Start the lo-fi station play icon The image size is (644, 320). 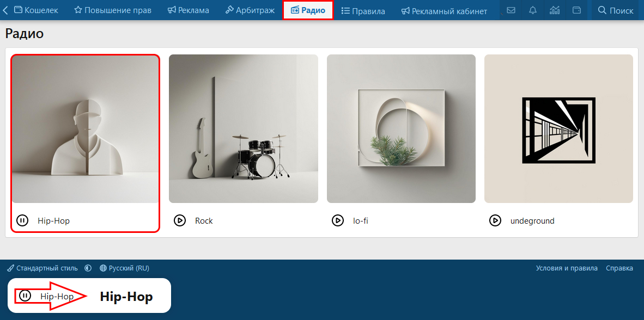338,221
